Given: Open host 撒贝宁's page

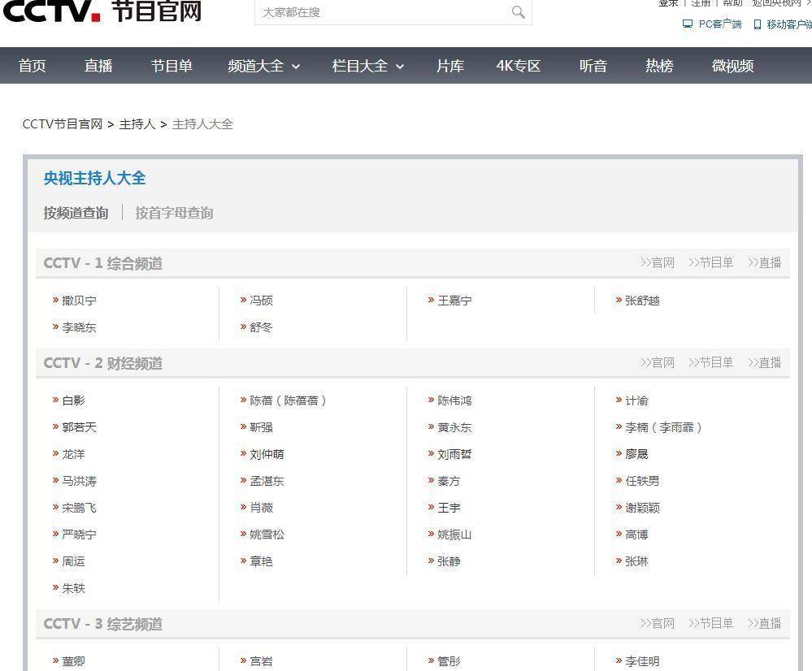Looking at the screenshot, I should (x=79, y=301).
